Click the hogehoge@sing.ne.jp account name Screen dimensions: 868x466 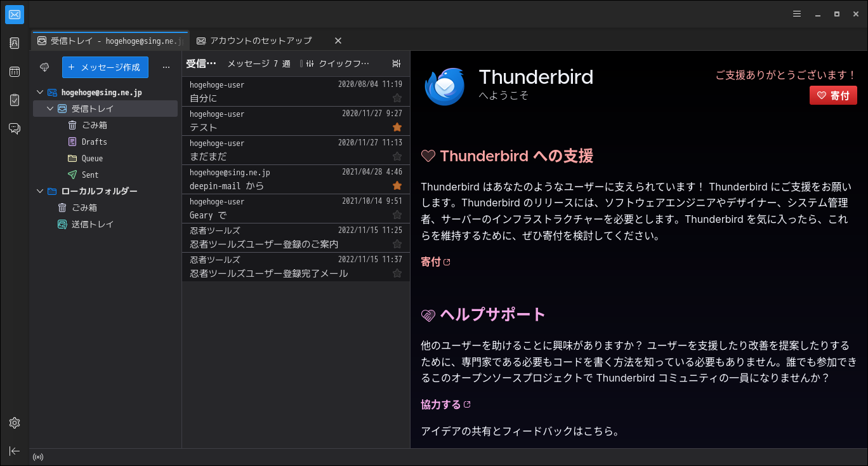pyautogui.click(x=102, y=92)
